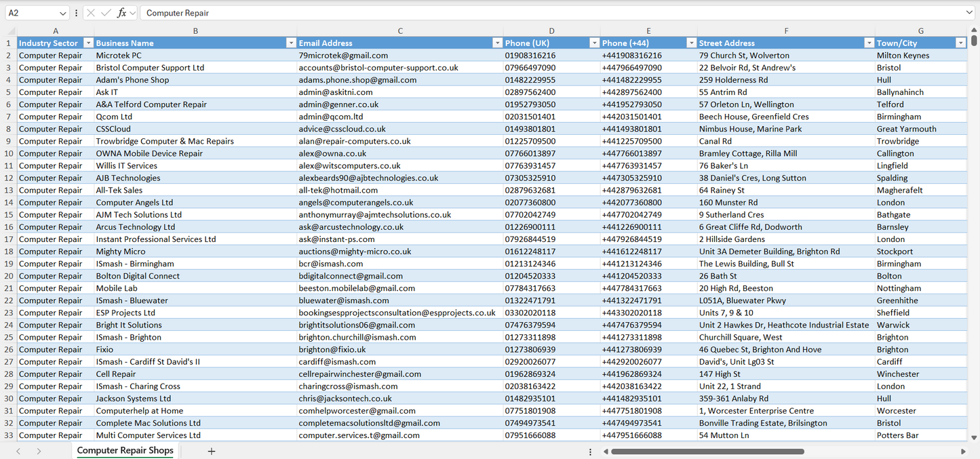Viewport: 980px width, 459px height.
Task: Select column A header
Action: point(56,31)
